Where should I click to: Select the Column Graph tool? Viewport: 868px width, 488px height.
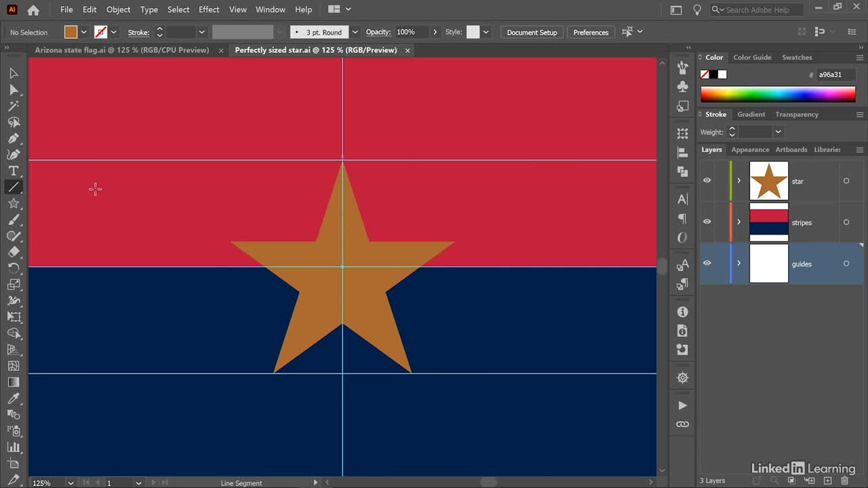coord(14,447)
